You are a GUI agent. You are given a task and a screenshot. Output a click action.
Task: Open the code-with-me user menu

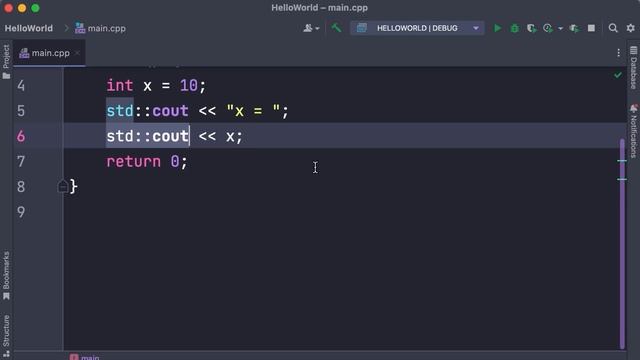click(311, 28)
